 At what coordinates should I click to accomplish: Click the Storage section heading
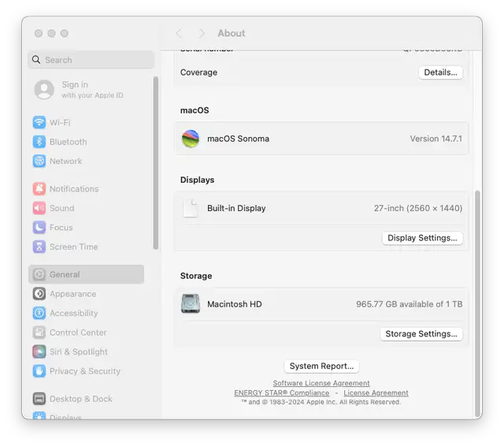tap(196, 276)
